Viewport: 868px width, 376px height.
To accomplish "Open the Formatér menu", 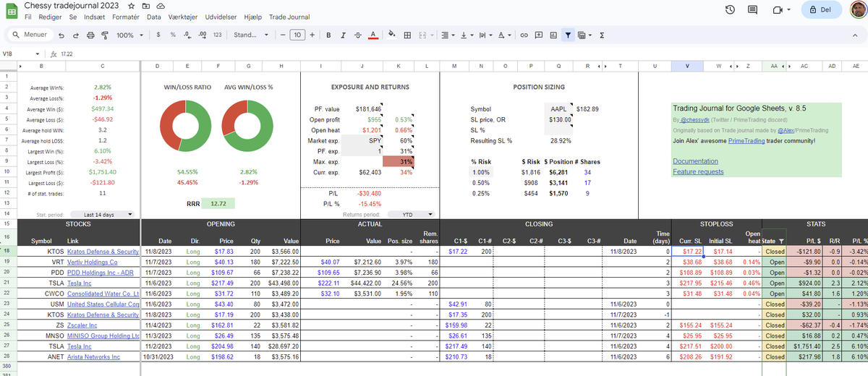I will 126,17.
